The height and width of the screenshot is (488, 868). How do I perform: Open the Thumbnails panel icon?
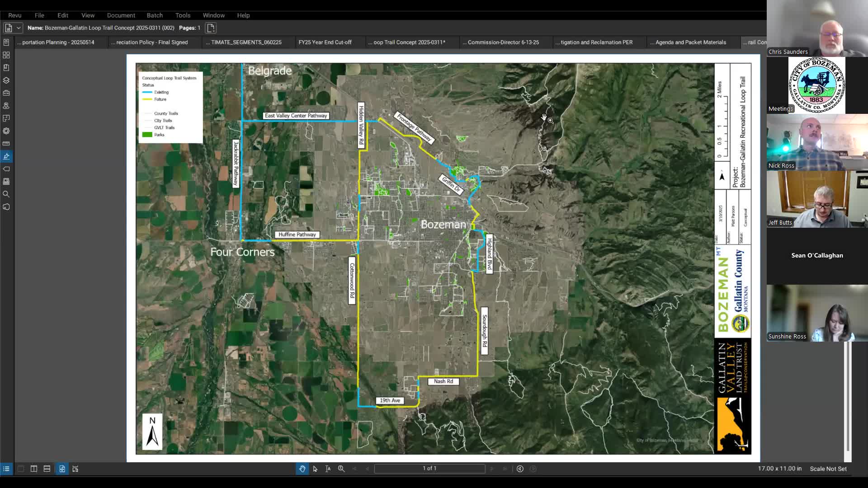[x=6, y=55]
